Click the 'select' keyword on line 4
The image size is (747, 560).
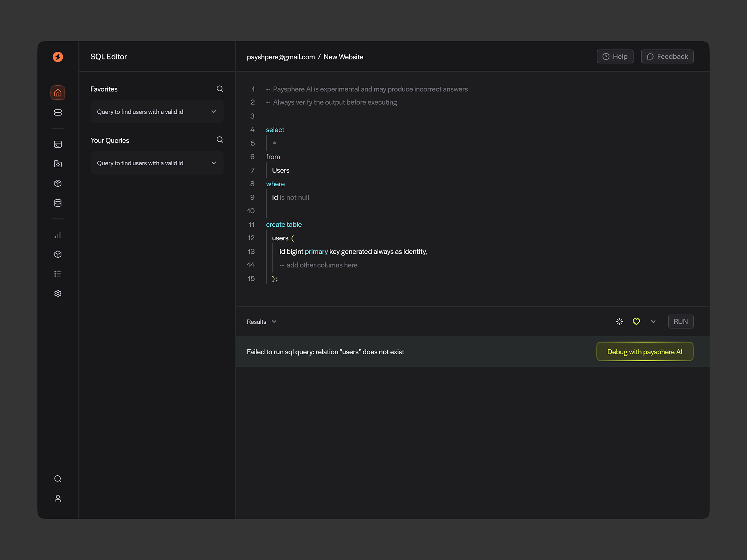[275, 130]
